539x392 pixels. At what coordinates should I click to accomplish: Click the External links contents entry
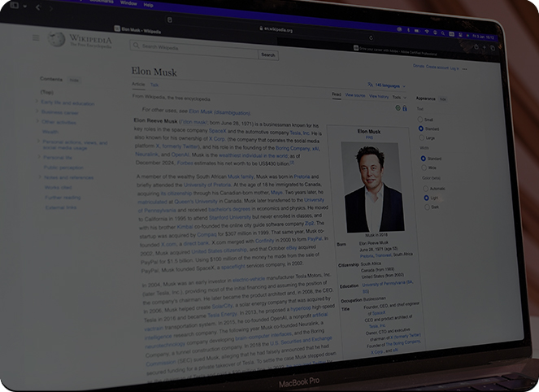click(61, 207)
